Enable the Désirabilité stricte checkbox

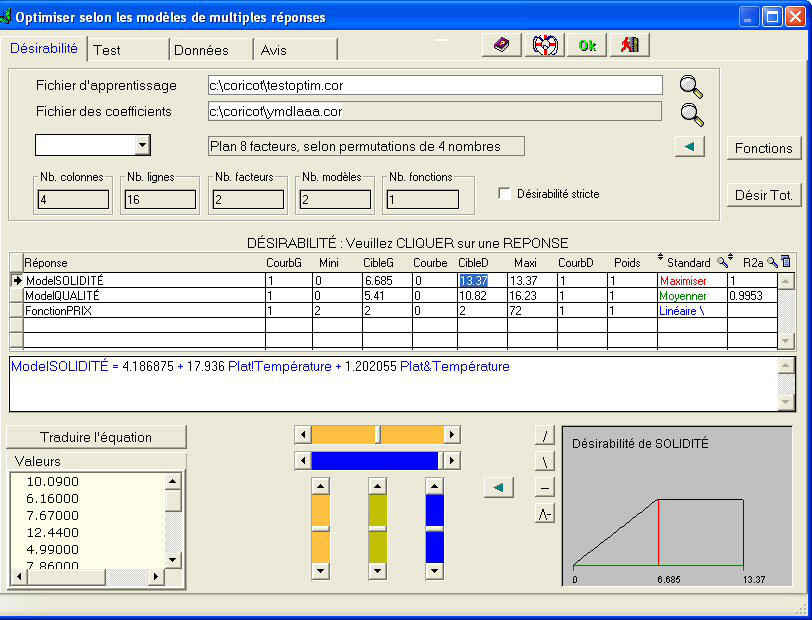(x=505, y=194)
